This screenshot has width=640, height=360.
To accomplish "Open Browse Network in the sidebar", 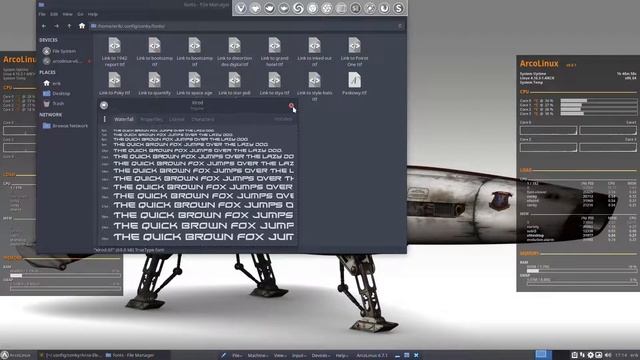I will tap(65, 126).
